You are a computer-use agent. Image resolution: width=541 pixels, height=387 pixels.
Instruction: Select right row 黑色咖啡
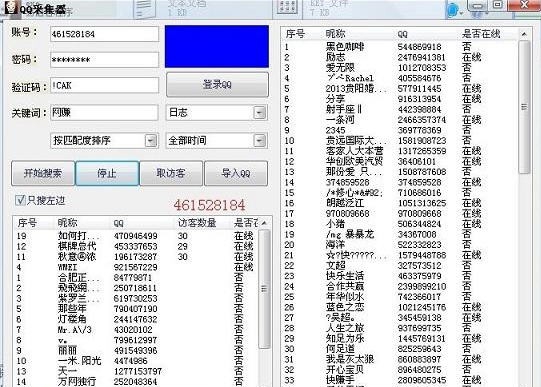coord(400,47)
